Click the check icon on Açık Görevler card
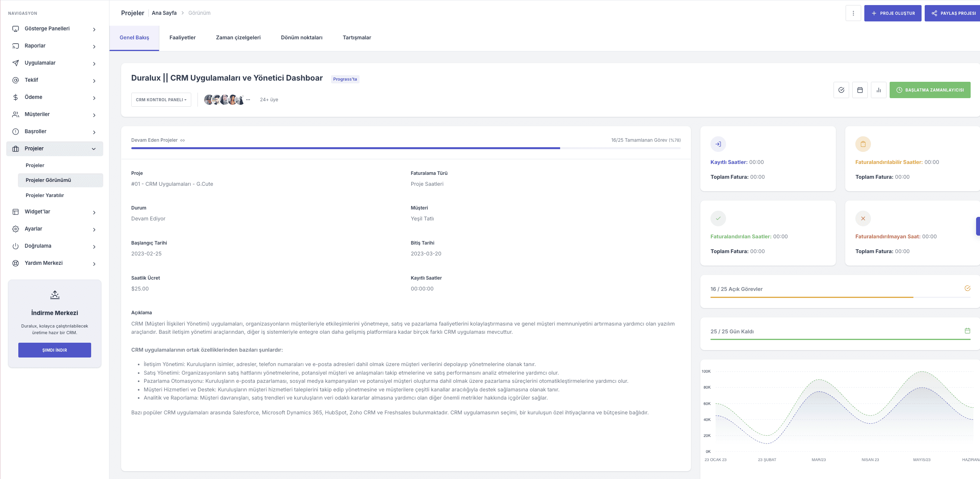 coord(968,288)
